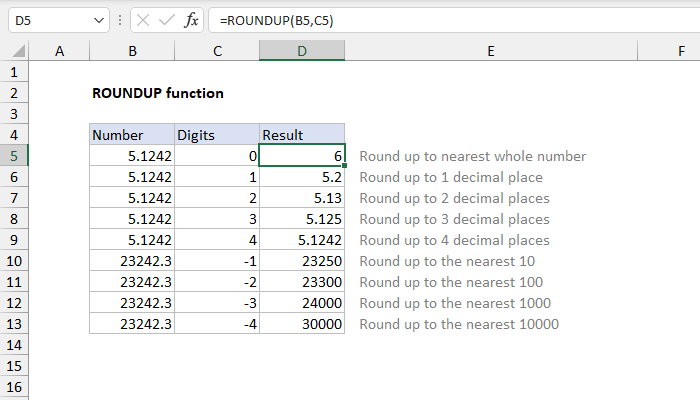Image resolution: width=700 pixels, height=400 pixels.
Task: Select the result cell showing 23250
Action: 302,261
